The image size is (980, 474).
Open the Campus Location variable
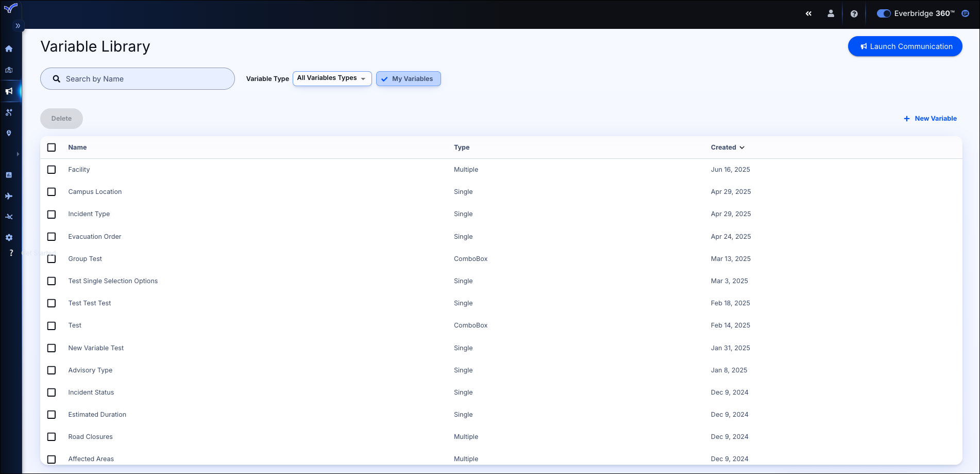coord(95,192)
